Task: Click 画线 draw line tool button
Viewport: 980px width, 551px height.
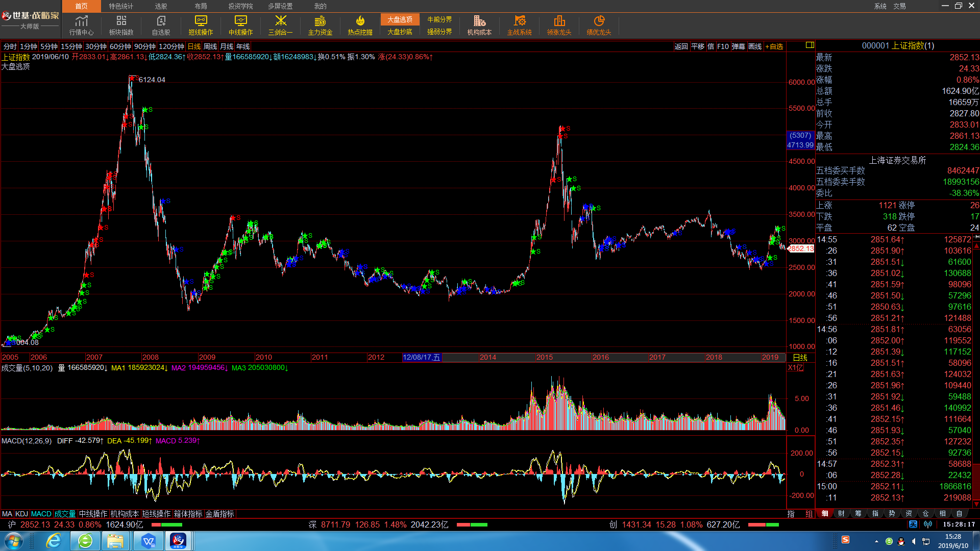Action: pyautogui.click(x=755, y=46)
